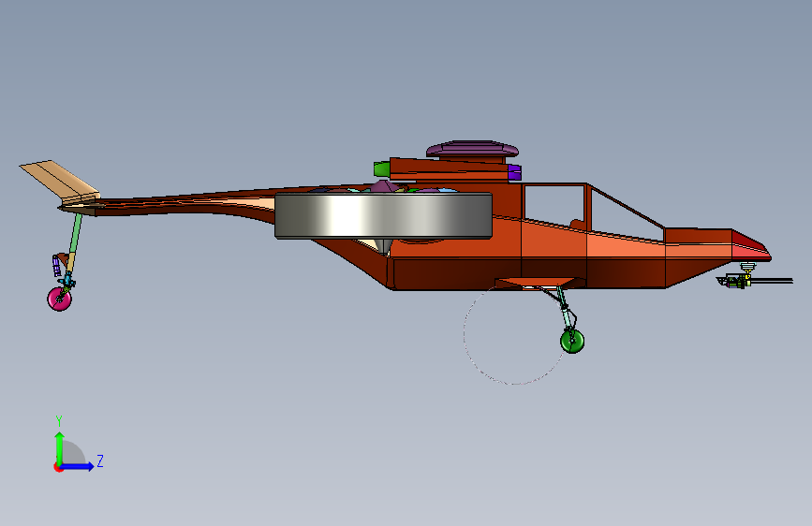Pick the red nose cone of the fuselage
The height and width of the screenshot is (526, 812).
point(750,245)
